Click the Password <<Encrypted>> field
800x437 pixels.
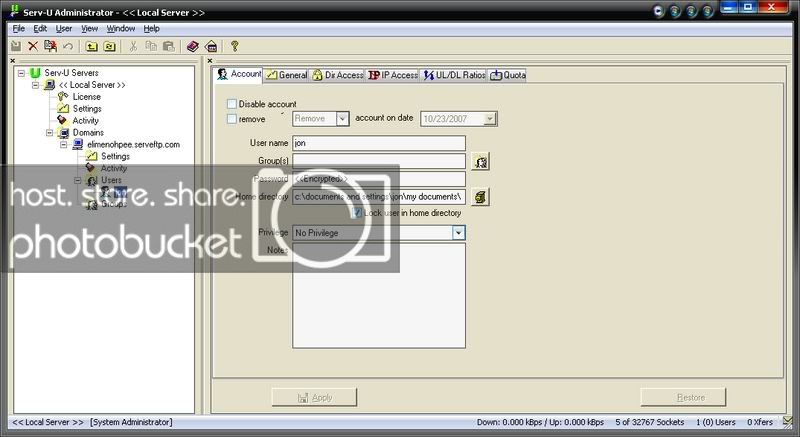[379, 179]
